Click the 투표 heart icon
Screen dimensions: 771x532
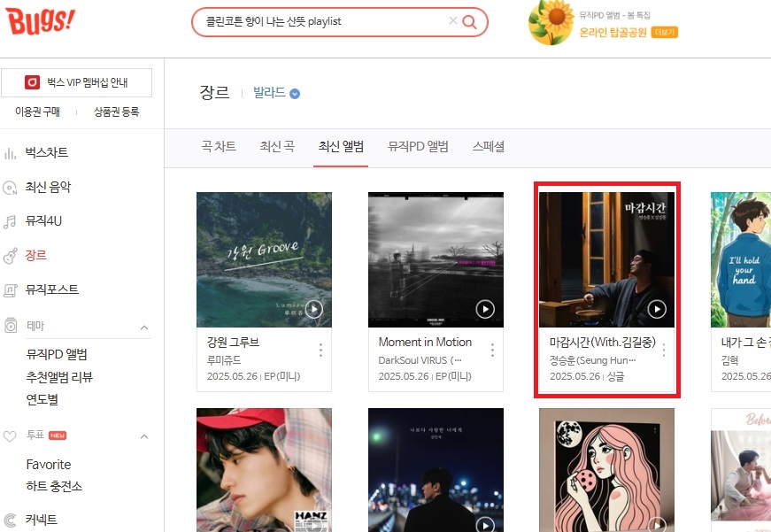click(x=10, y=436)
